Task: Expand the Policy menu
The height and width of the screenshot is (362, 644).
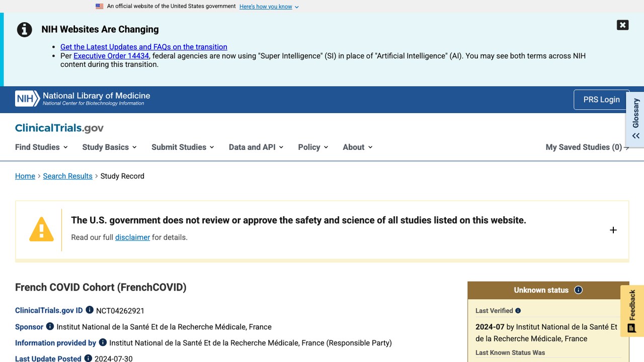Action: 313,147
